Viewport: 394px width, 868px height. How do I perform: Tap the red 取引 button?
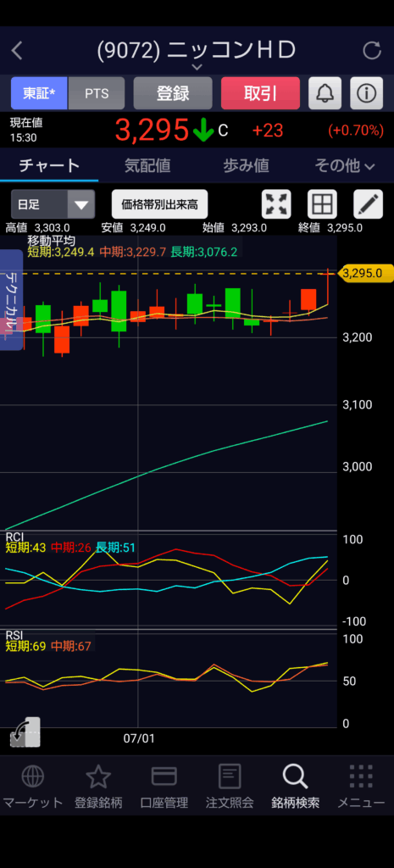tap(261, 93)
